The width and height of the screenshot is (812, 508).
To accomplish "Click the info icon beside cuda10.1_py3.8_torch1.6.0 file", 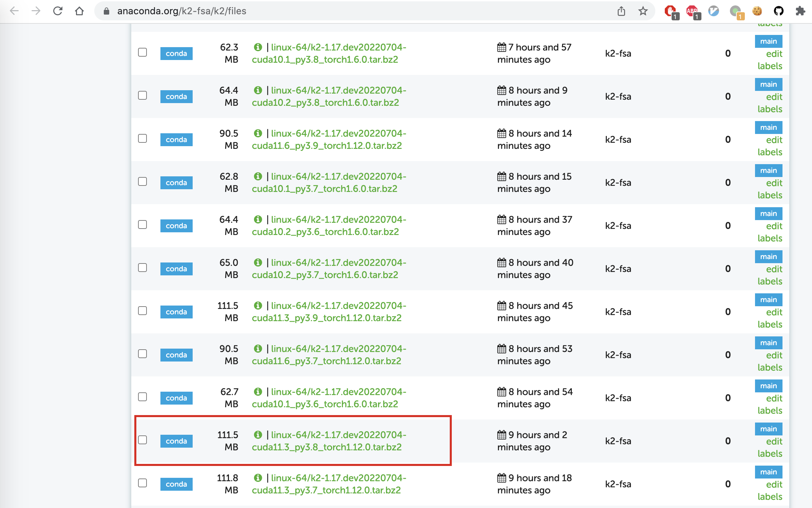I will point(258,47).
